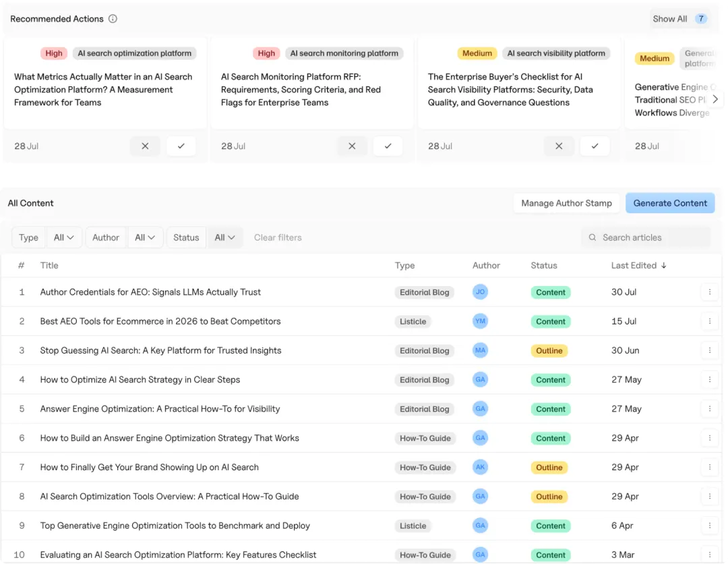Viewport: 728px width, 564px height.
Task: Go to next recommended action with right chevron
Action: [715, 99]
